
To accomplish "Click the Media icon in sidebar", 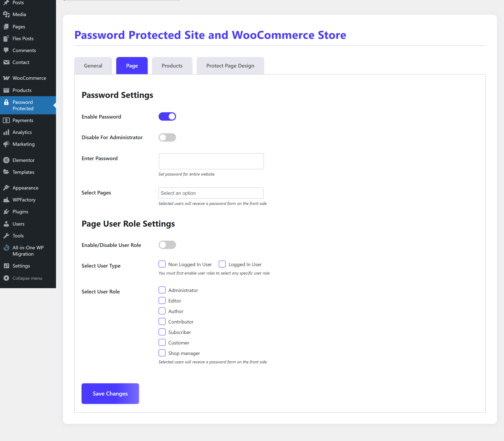I will [x=6, y=14].
